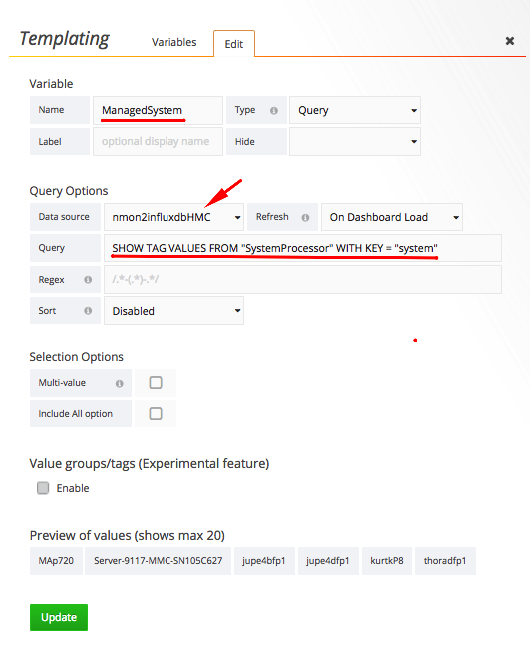Click the Sort info icon
530x646 pixels.
click(x=88, y=311)
